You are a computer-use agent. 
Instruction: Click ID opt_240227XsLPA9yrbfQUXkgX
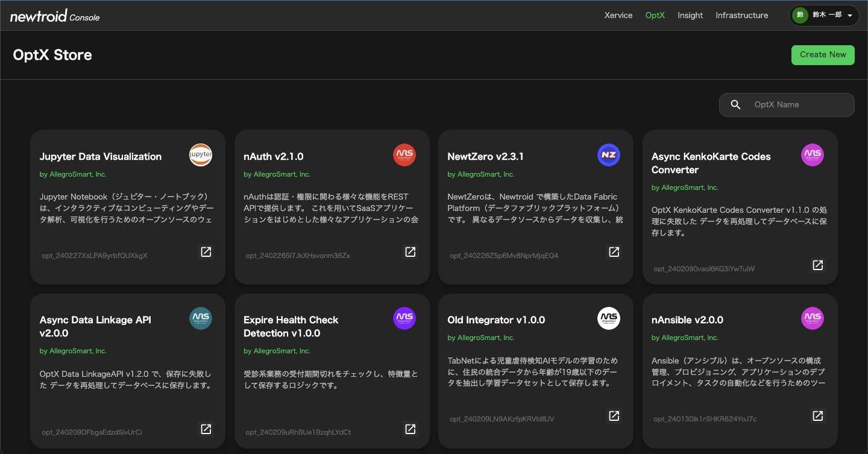95,256
